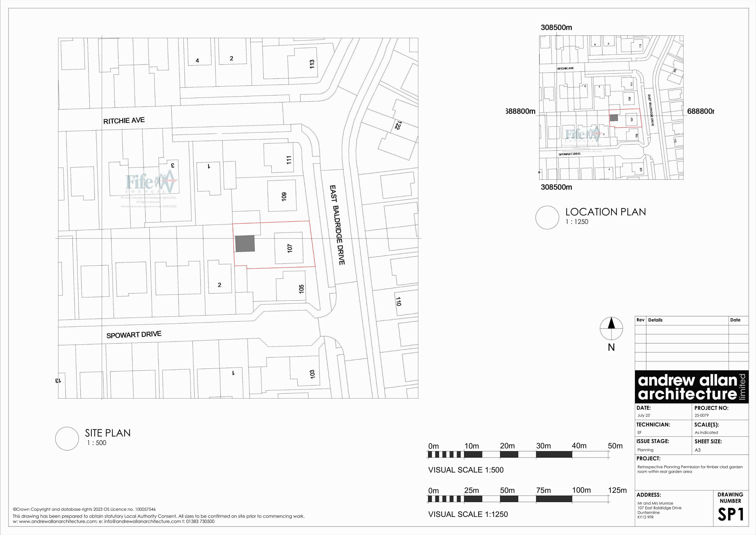Click house number 110 in the site plan
The height and width of the screenshot is (535, 756).
coord(398,301)
